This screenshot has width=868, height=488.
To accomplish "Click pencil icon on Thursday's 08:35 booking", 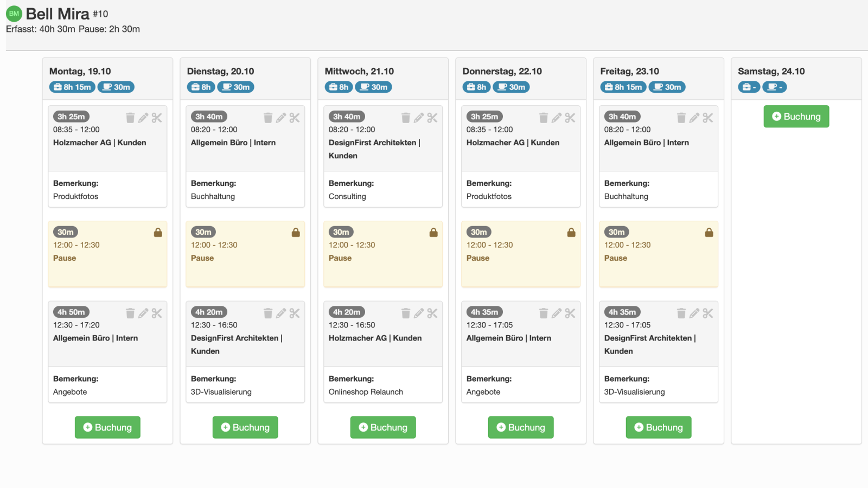I will tap(557, 118).
